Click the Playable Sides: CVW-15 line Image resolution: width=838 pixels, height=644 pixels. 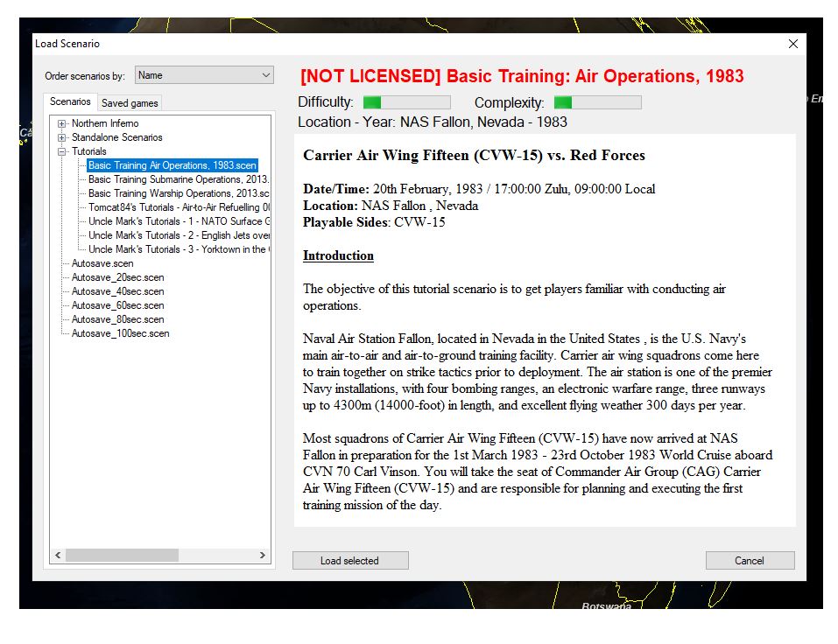pyautogui.click(x=374, y=222)
